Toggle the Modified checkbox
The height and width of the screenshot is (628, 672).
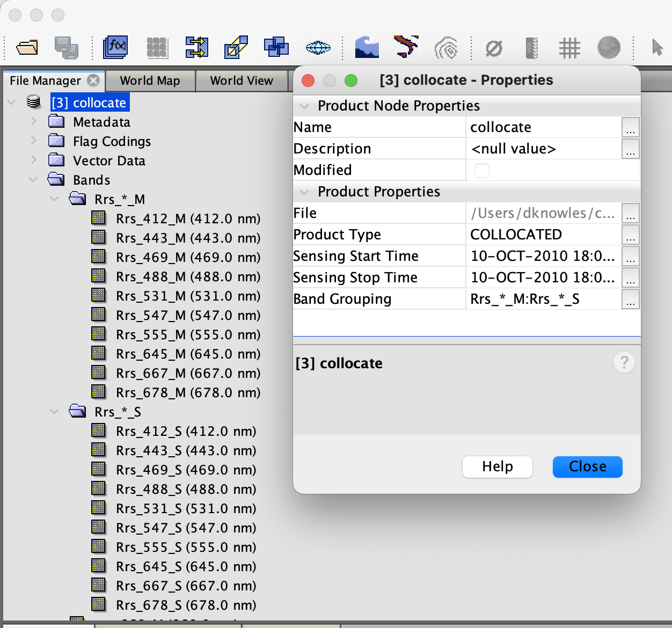[x=481, y=170]
